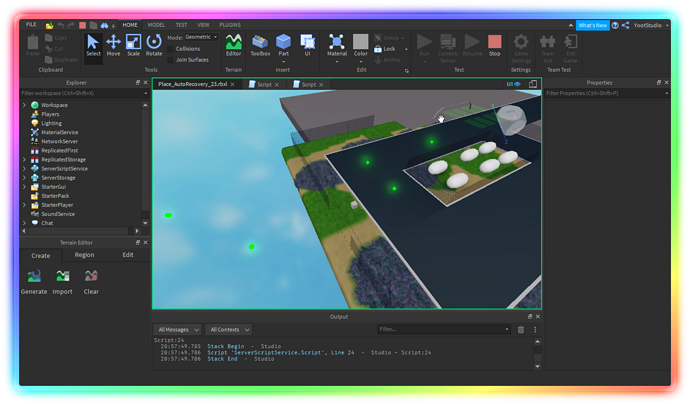Stop the running test
The width and height of the screenshot is (690, 404).
coord(495,45)
